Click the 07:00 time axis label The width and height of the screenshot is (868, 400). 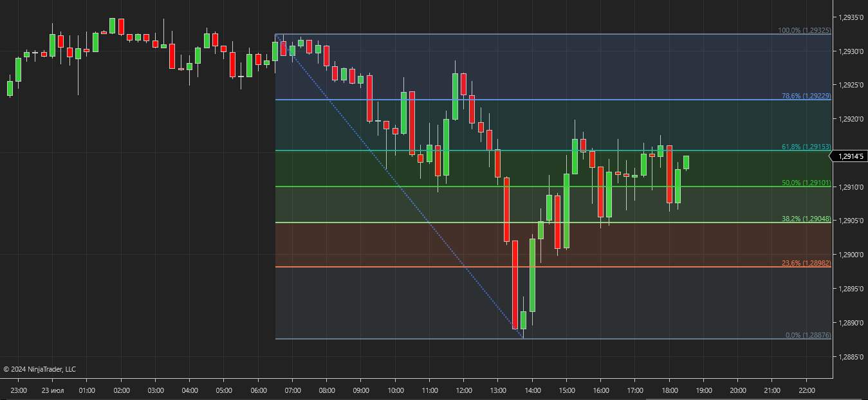(x=293, y=390)
